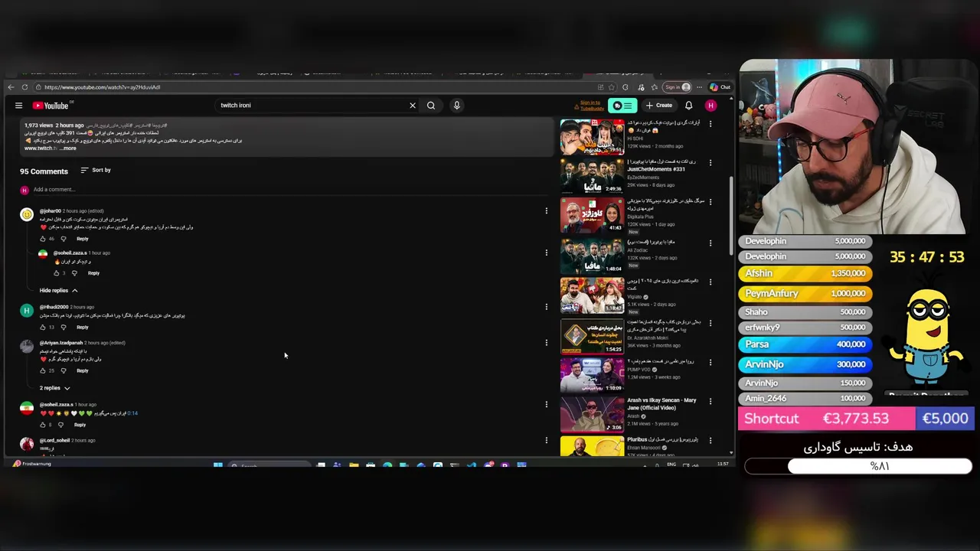Click the browser Sign in button
Screen dimensions: 980x551
pyautogui.click(x=677, y=87)
